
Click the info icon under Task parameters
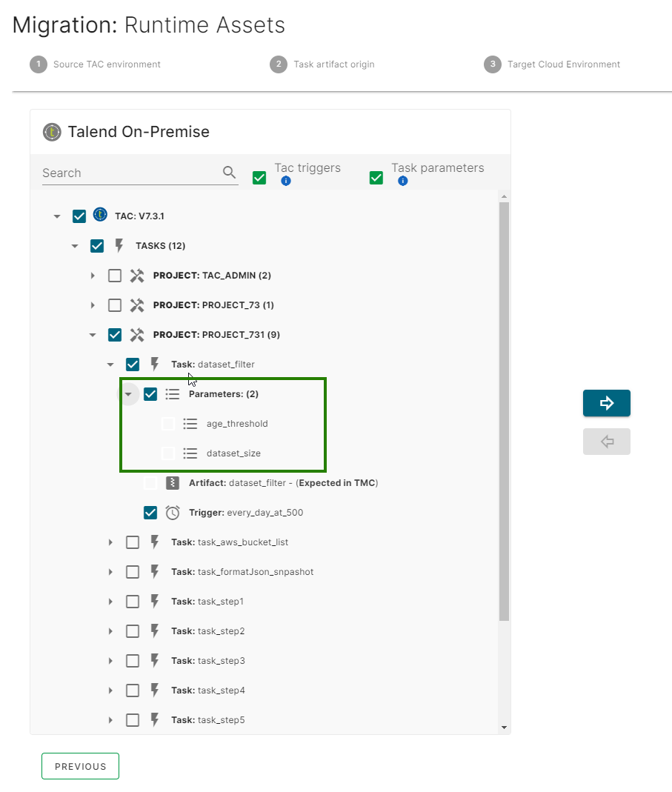[x=402, y=180]
